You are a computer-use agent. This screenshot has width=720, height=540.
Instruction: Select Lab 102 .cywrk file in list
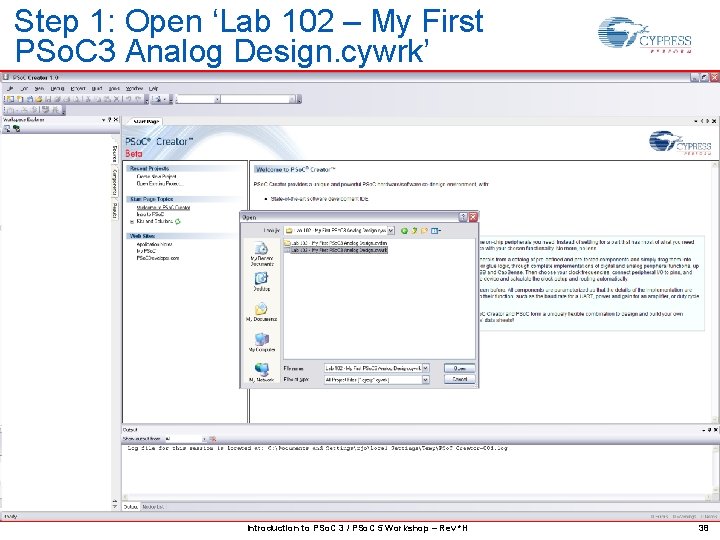(x=336, y=250)
